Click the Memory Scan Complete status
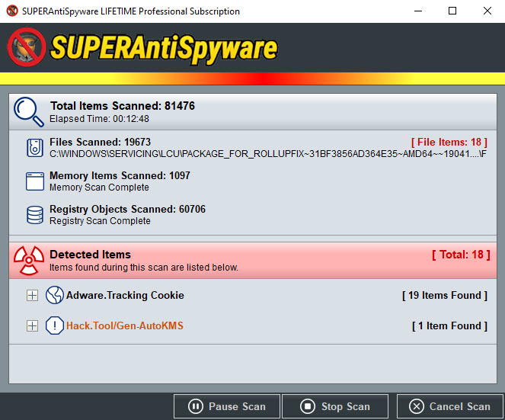Image resolution: width=505 pixels, height=420 pixels. click(99, 188)
